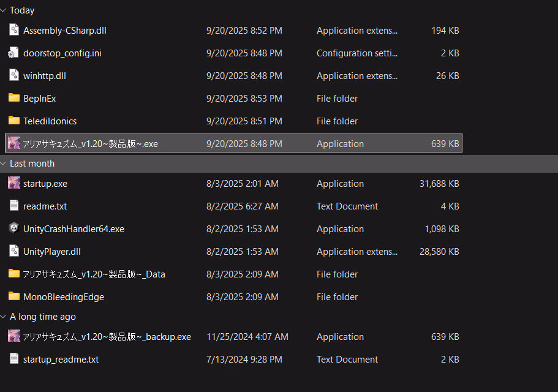Viewport: 558px width, 392px height.
Task: Click the Text Document type of readme.txt
Action: pyautogui.click(x=347, y=206)
